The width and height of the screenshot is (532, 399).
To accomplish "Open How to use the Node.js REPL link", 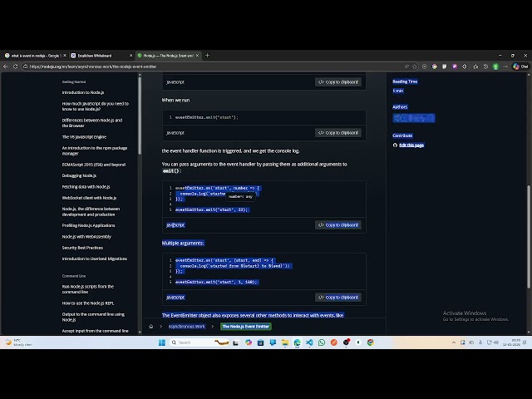I will [x=88, y=303].
